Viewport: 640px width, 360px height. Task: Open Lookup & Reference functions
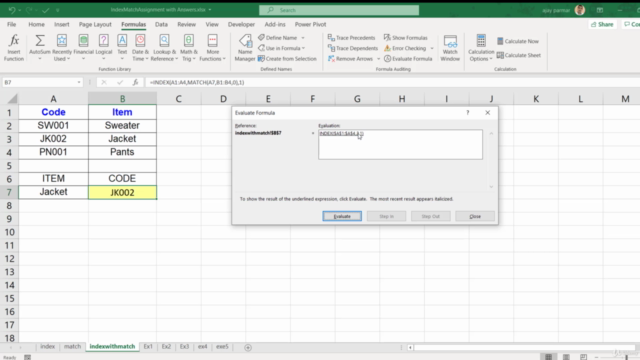coord(164,47)
